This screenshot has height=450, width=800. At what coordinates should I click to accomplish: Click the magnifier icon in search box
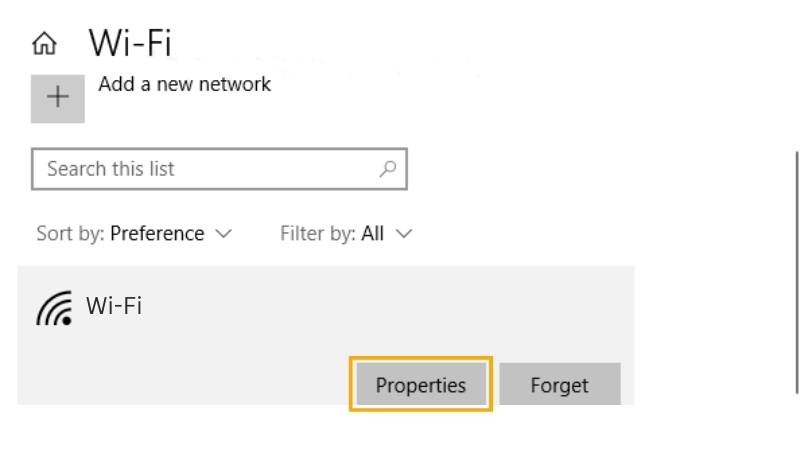[x=388, y=169]
